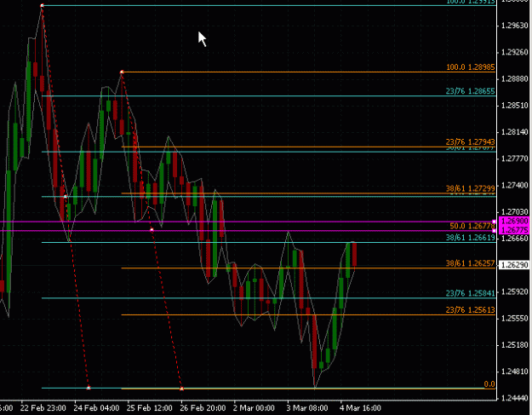Image resolution: width=532 pixels, height=415 pixels.
Task: Select the teal "23/76 1.28655" level label
Action: [470, 91]
